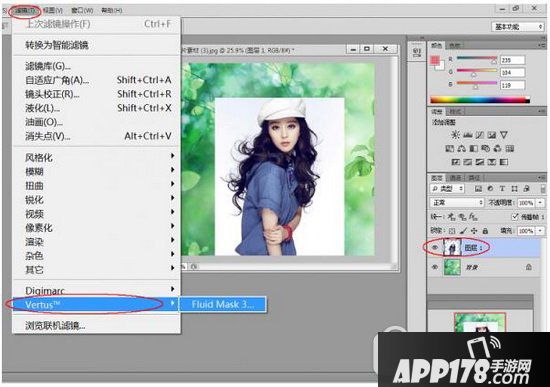Expand the 风格化 submenu
This screenshot has height=387, width=550.
point(96,157)
